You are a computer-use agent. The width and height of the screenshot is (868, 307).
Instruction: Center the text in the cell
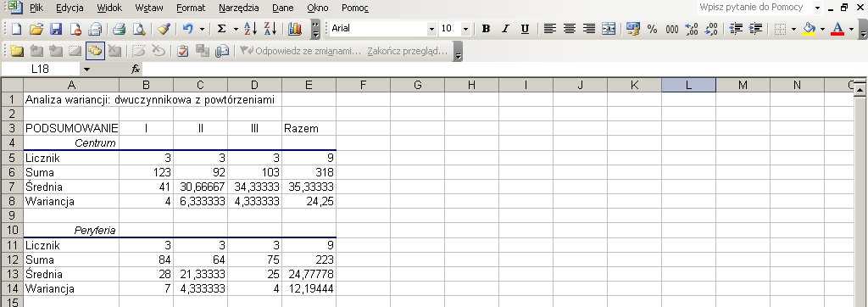[570, 29]
